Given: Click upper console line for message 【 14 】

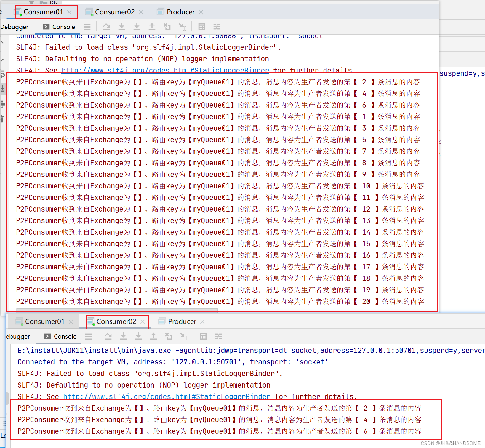Looking at the screenshot, I should tap(220, 232).
